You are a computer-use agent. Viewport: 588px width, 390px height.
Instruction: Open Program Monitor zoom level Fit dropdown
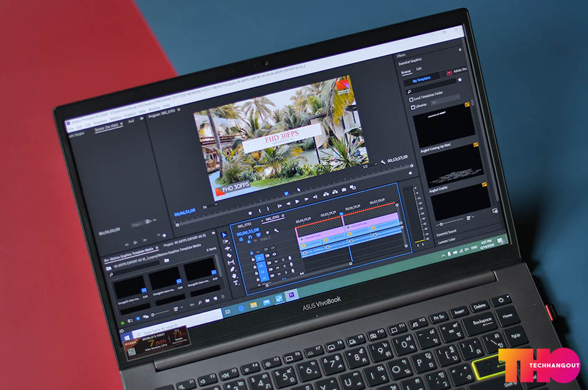[x=210, y=205]
